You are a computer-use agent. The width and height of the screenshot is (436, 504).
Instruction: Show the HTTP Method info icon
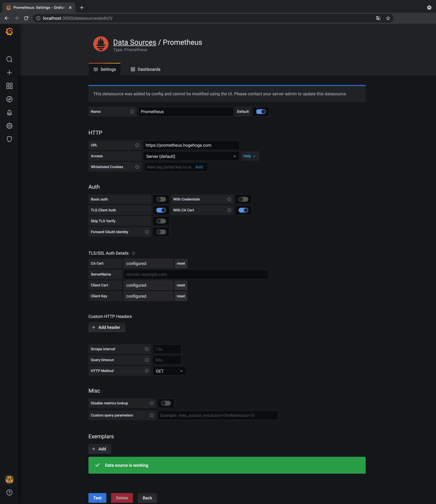click(147, 371)
